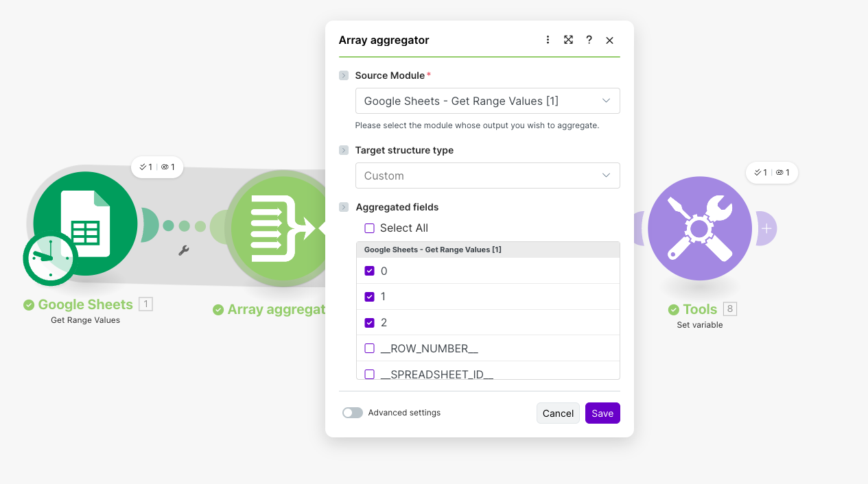Click the Advanced settings label
The width and height of the screenshot is (868, 484).
coord(404,413)
